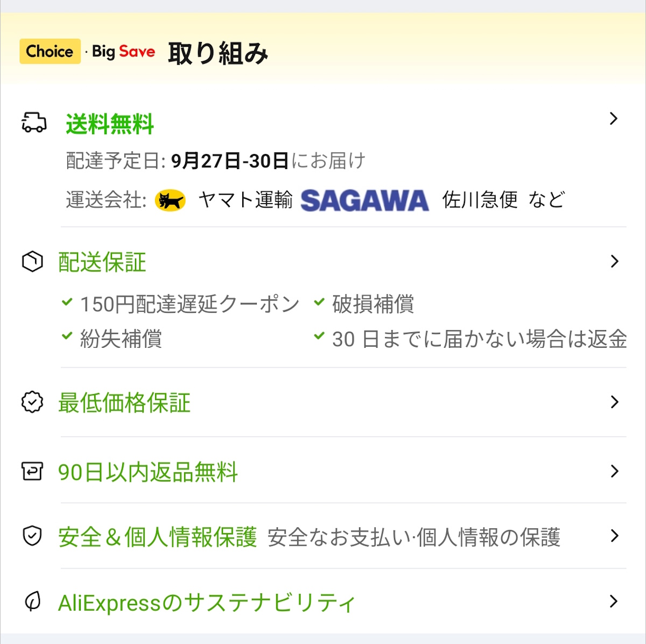Click the Choice badge
This screenshot has width=646, height=644.
point(50,52)
